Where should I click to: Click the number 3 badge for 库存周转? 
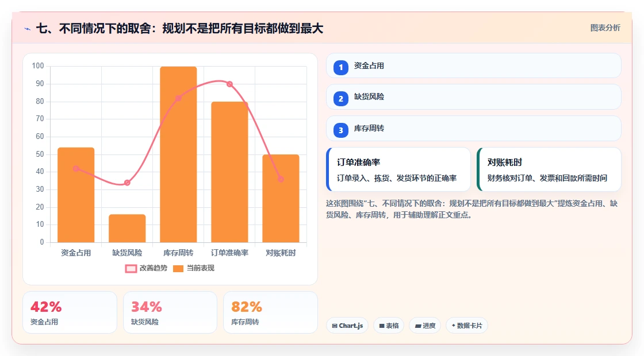[x=340, y=130]
